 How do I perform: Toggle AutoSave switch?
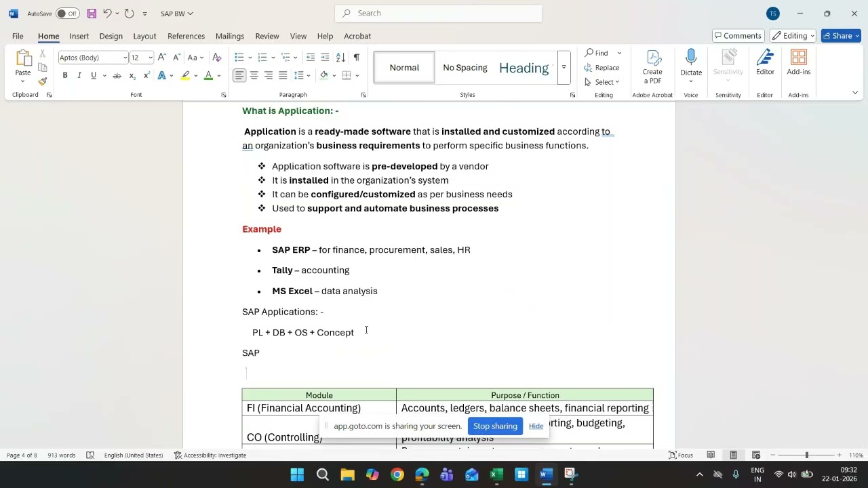pos(67,14)
